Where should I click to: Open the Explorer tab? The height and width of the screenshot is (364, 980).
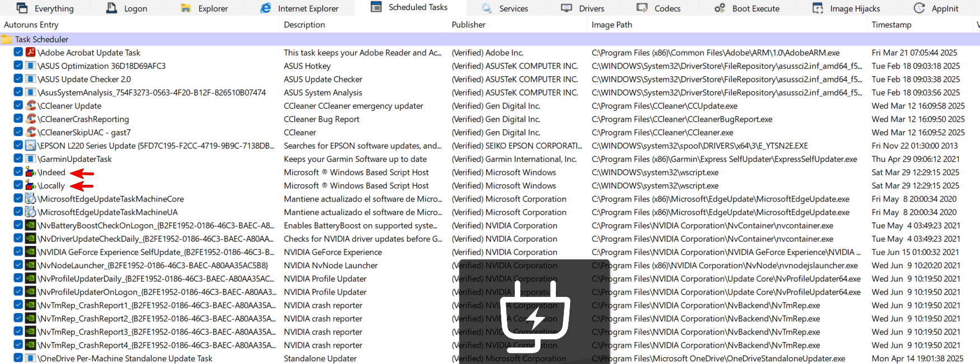pos(204,8)
